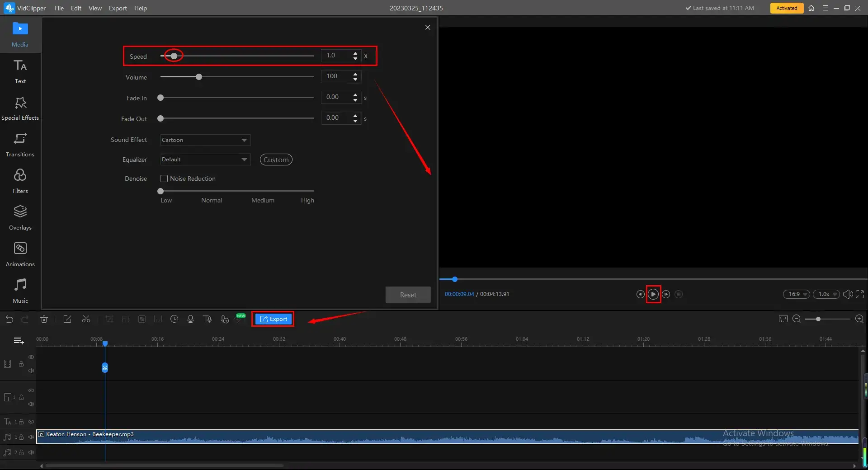Enable the Noise Reduction checkbox
The height and width of the screenshot is (470, 868).
164,179
